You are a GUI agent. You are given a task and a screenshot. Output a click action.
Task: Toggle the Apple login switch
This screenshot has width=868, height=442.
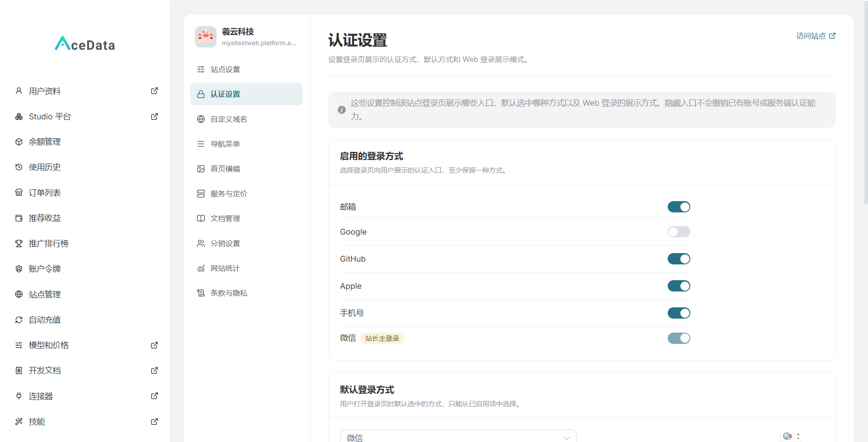coord(679,286)
